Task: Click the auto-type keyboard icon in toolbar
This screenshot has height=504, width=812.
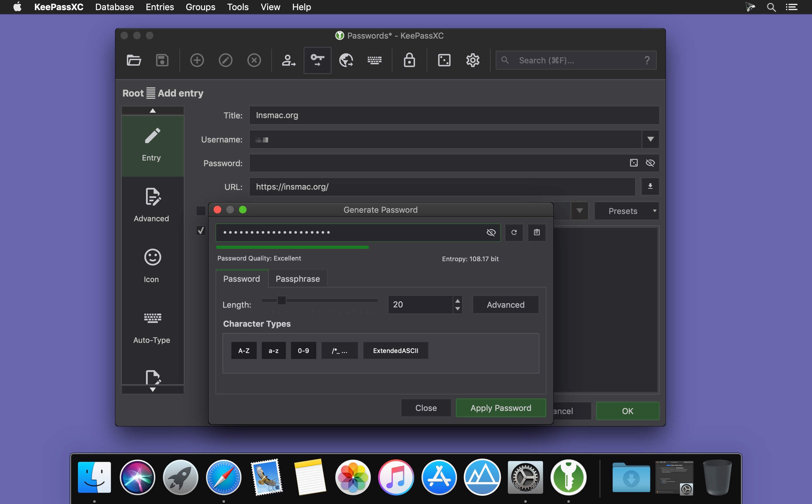Action: coord(374,60)
